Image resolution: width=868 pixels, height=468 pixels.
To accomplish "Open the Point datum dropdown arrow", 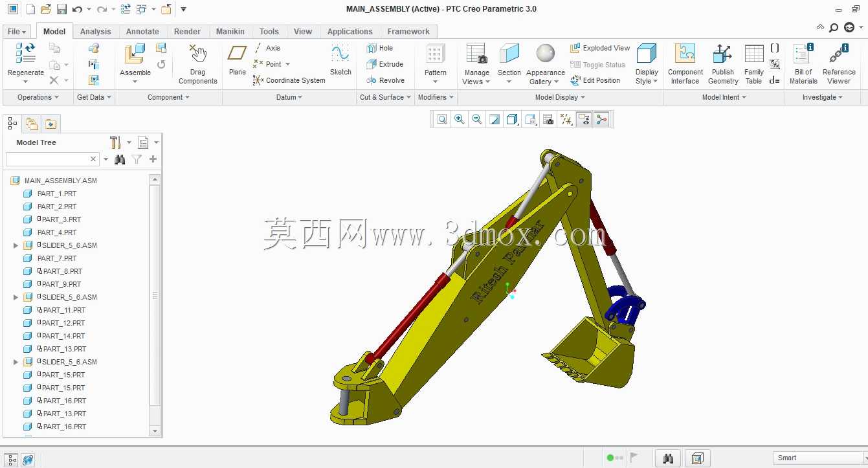I will pyautogui.click(x=287, y=64).
